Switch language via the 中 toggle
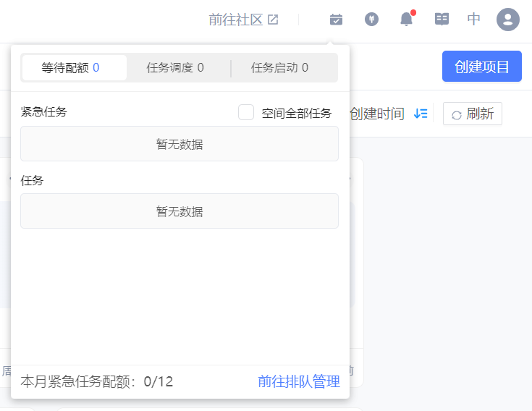 [474, 20]
